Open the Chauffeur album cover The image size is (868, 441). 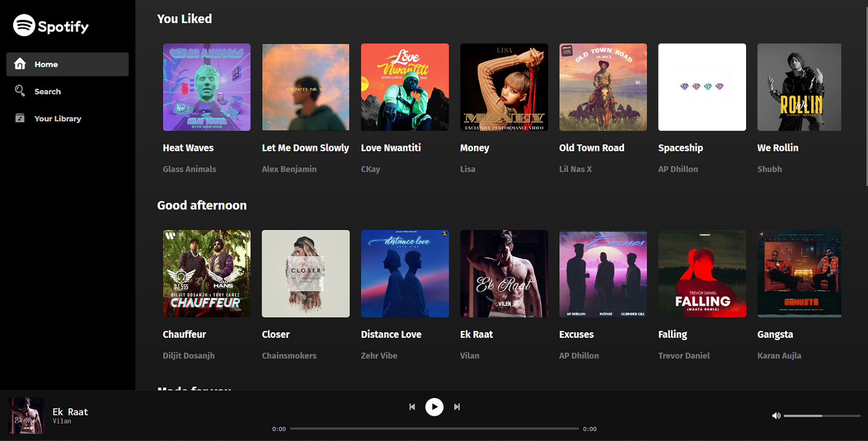[206, 274]
